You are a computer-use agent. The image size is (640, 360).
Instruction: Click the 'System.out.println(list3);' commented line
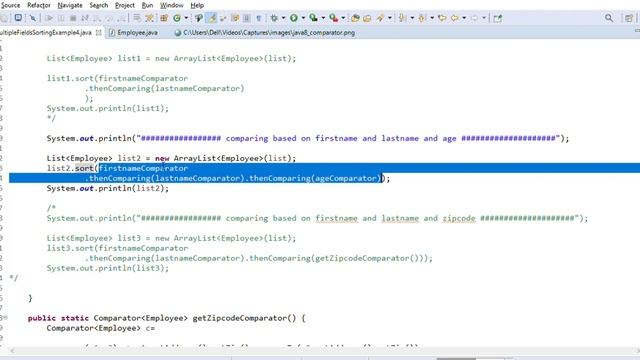[107, 268]
